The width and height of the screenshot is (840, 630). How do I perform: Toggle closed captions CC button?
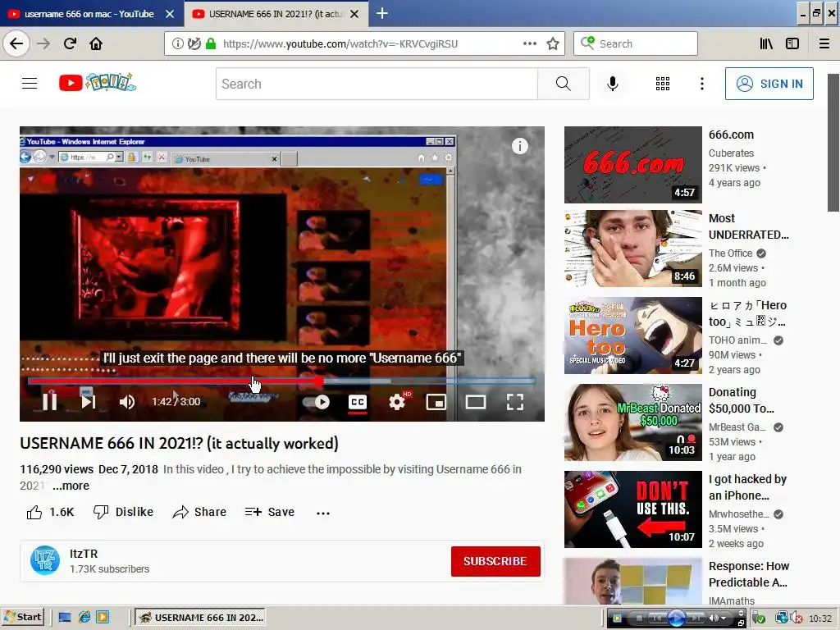[x=358, y=402]
